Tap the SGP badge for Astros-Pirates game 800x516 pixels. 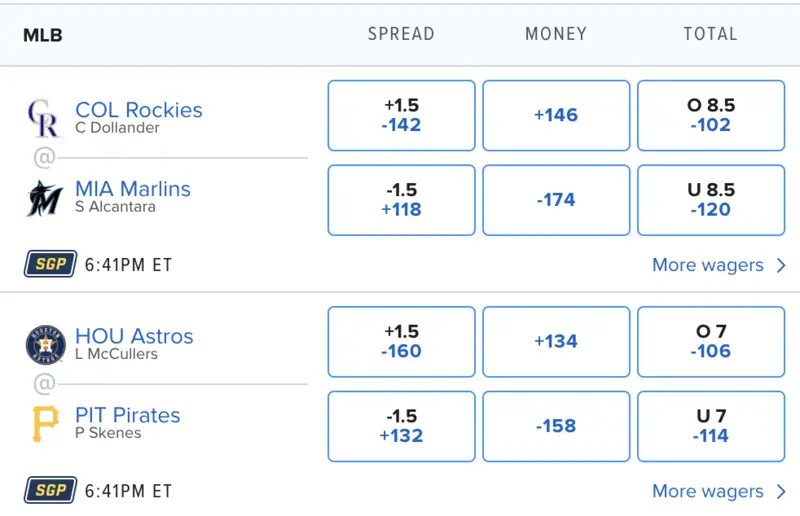tap(49, 491)
